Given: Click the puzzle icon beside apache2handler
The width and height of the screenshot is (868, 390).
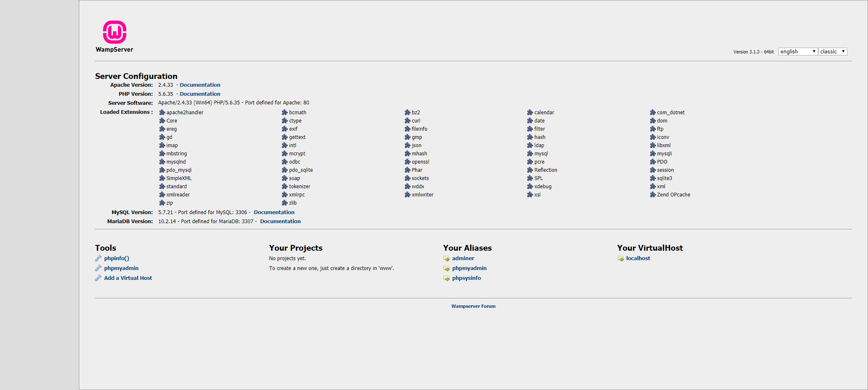Looking at the screenshot, I should (162, 112).
